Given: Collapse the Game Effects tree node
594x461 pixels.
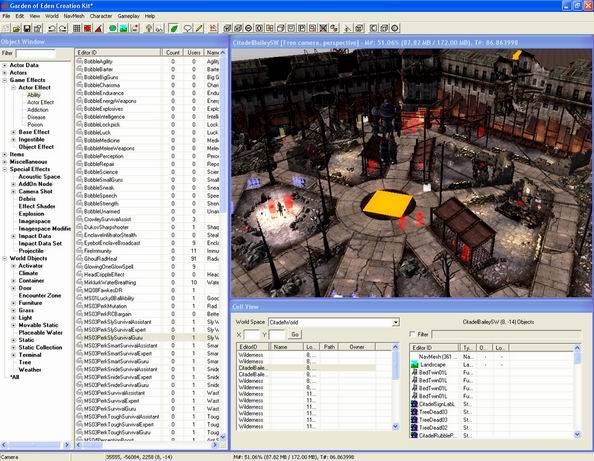Looking at the screenshot, I should click(5, 80).
